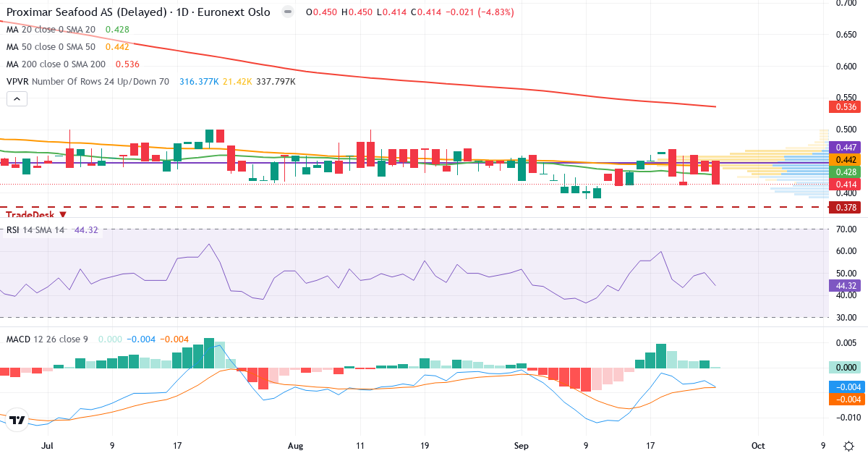868x456 pixels.
Task: Click the teal 0.000 MACD axis label
Action: click(845, 368)
